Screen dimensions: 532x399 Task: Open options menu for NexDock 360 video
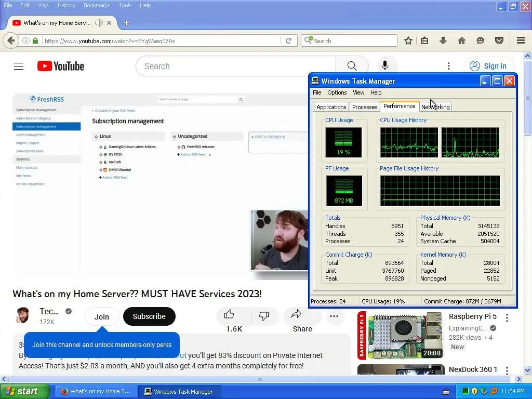point(507,370)
